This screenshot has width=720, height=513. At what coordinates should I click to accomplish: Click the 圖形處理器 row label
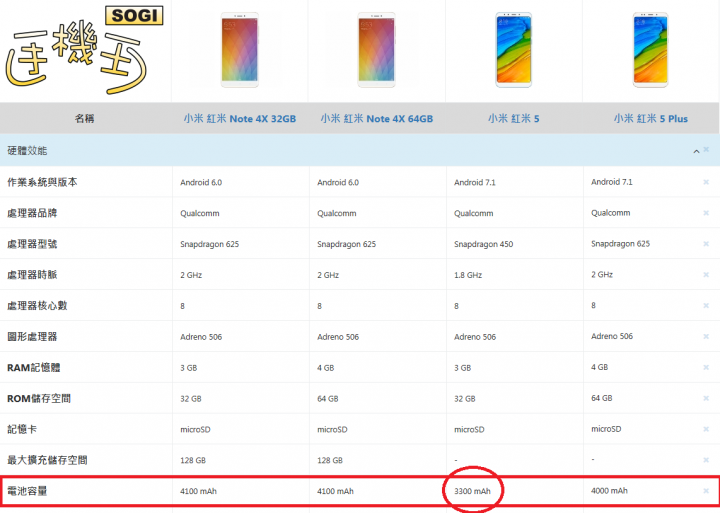(x=32, y=337)
